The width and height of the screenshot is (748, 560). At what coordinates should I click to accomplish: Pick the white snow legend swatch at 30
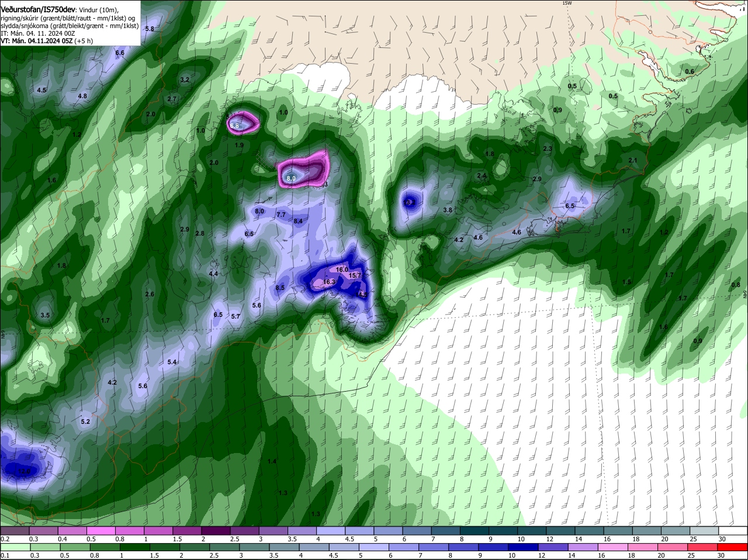coord(733,531)
